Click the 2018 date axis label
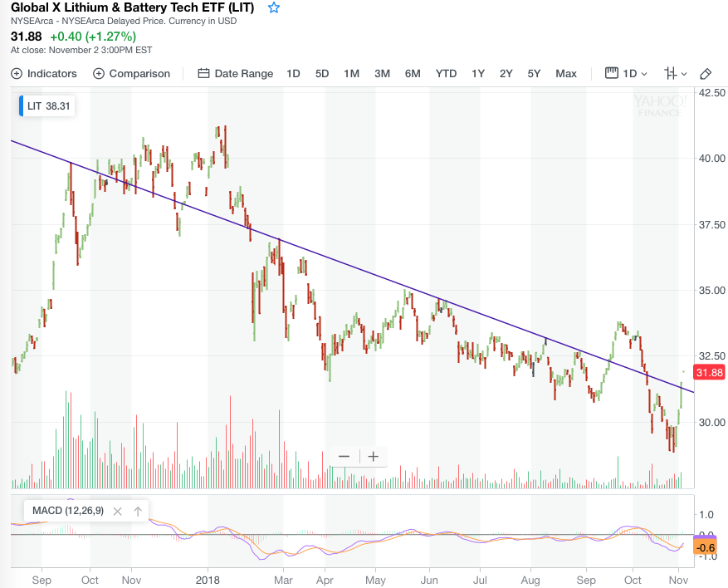Image resolution: width=728 pixels, height=588 pixels. point(208,580)
